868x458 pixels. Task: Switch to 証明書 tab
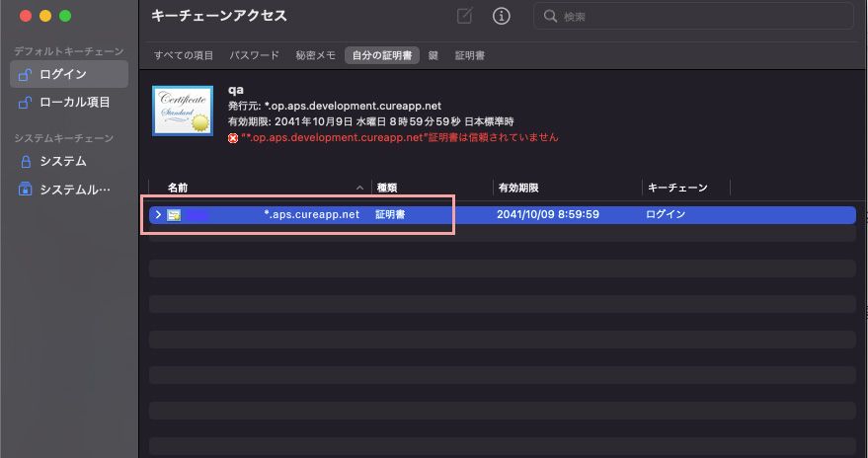(x=469, y=55)
